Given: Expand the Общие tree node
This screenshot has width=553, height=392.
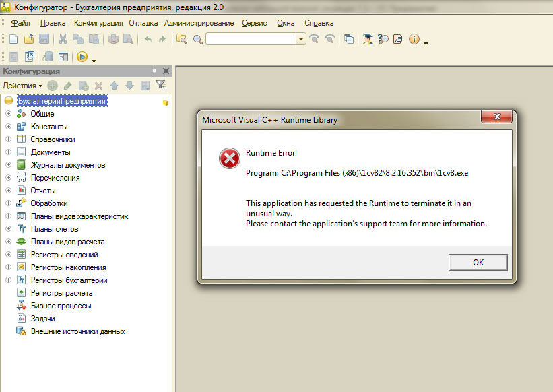Looking at the screenshot, I should pyautogui.click(x=9, y=114).
